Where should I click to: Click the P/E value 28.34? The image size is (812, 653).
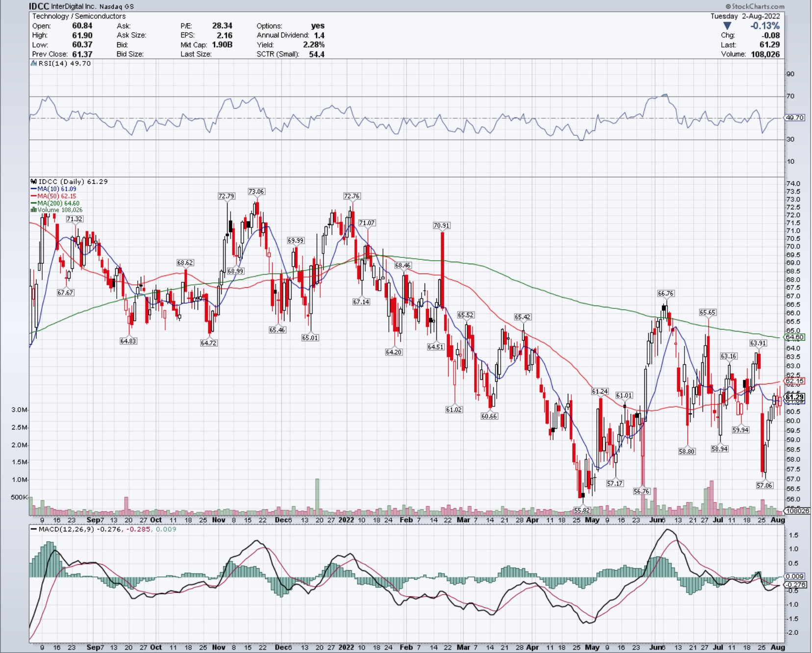222,25
